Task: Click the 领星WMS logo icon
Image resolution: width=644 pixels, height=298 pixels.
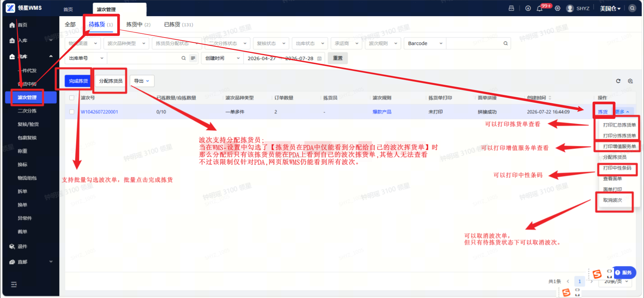Action: (10, 8)
